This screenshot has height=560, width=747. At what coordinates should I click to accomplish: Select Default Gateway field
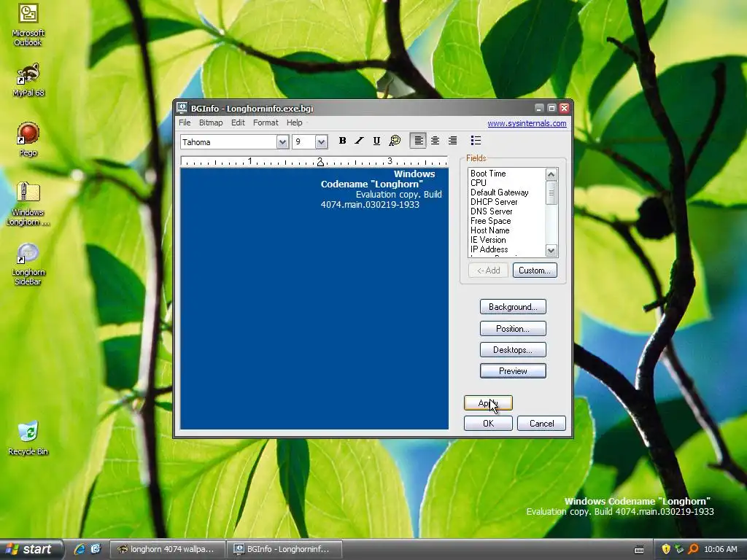pyautogui.click(x=499, y=192)
